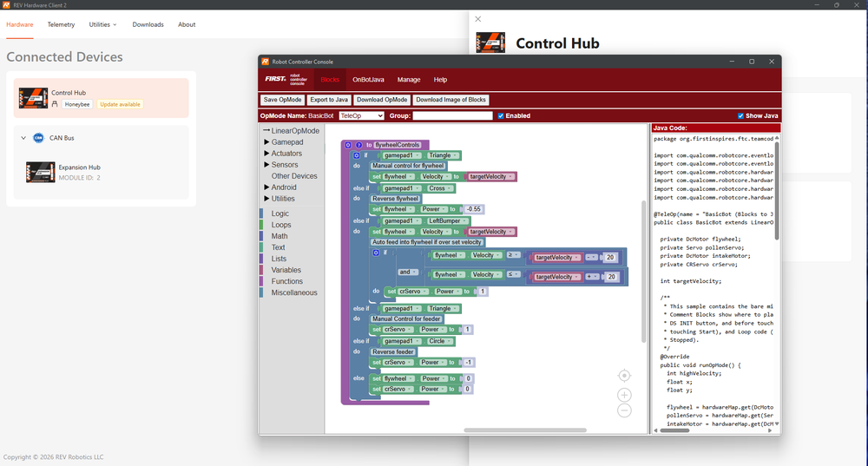Click the Honeybee name tag
868x466 pixels.
(x=77, y=104)
